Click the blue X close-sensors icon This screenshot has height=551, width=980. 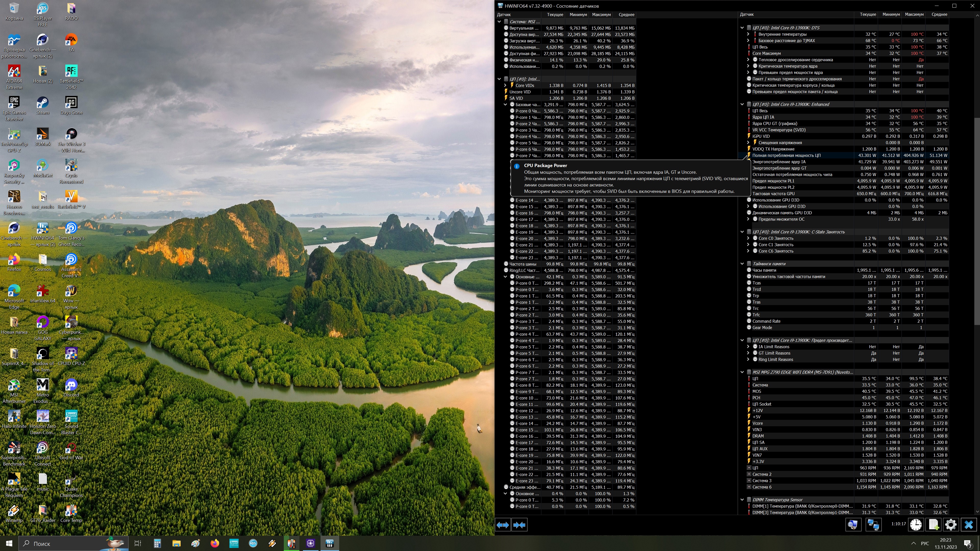tap(969, 525)
